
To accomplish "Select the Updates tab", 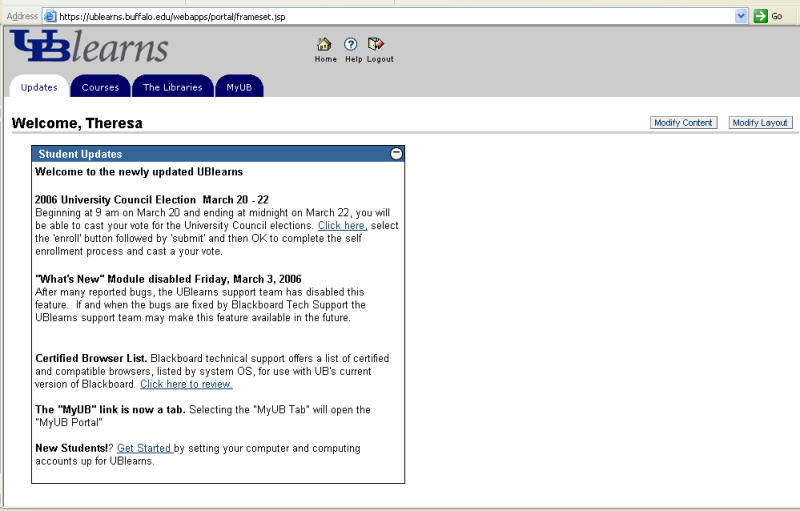I will click(39, 87).
